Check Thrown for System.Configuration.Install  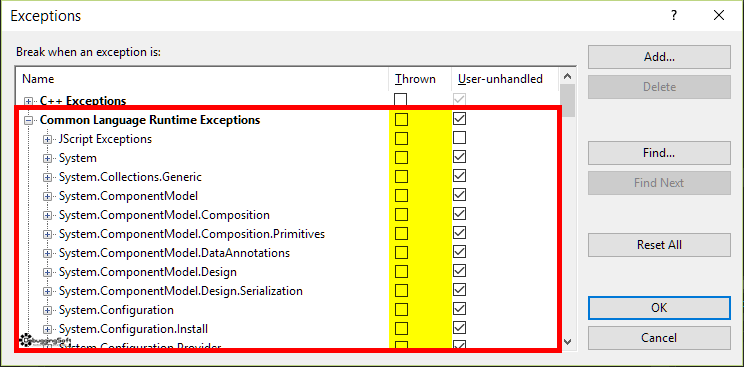(x=401, y=328)
